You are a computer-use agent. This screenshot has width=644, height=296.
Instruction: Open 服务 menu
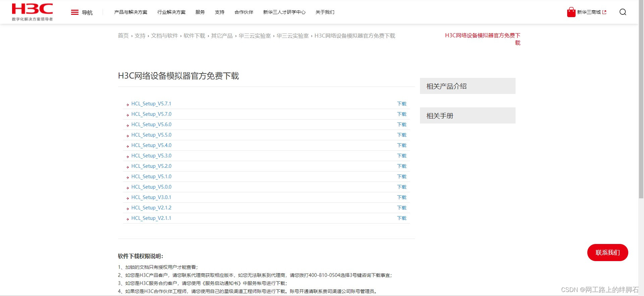(x=200, y=12)
